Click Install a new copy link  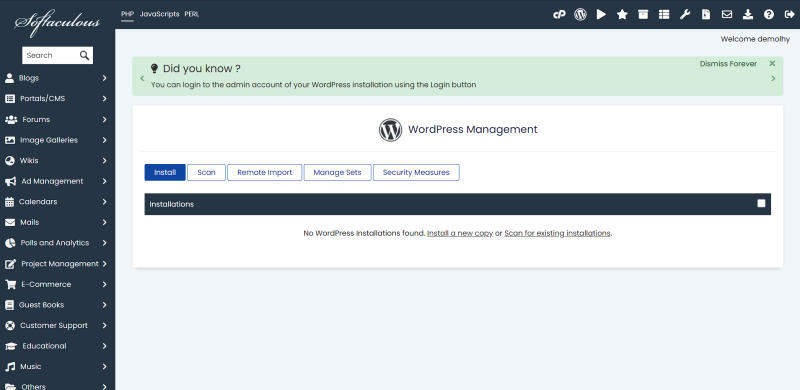pyautogui.click(x=460, y=233)
